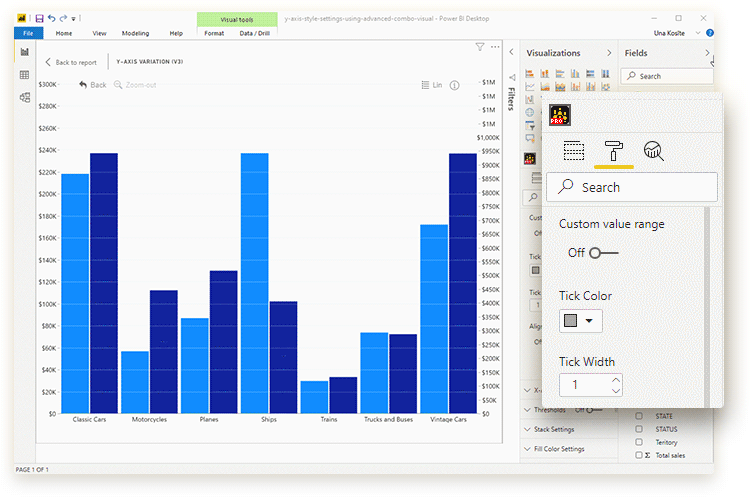This screenshot has height=500, width=750.
Task: Click the Redo arrow in the title bar
Action: [63, 18]
